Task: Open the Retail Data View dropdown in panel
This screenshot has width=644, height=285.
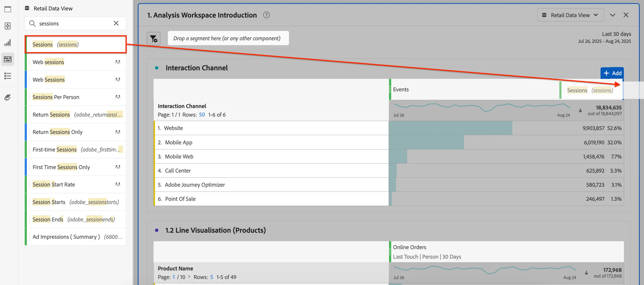Action: click(x=570, y=15)
